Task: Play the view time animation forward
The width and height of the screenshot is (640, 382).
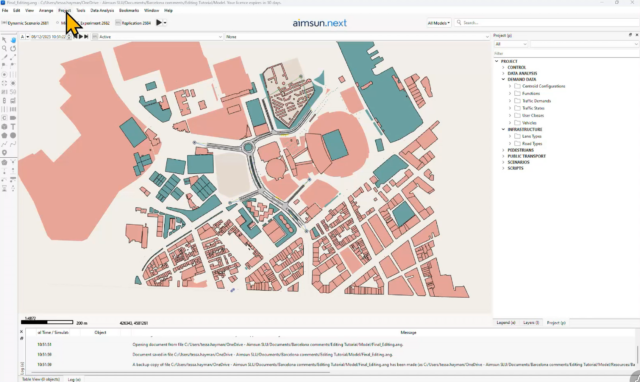Action: pyautogui.click(x=81, y=37)
